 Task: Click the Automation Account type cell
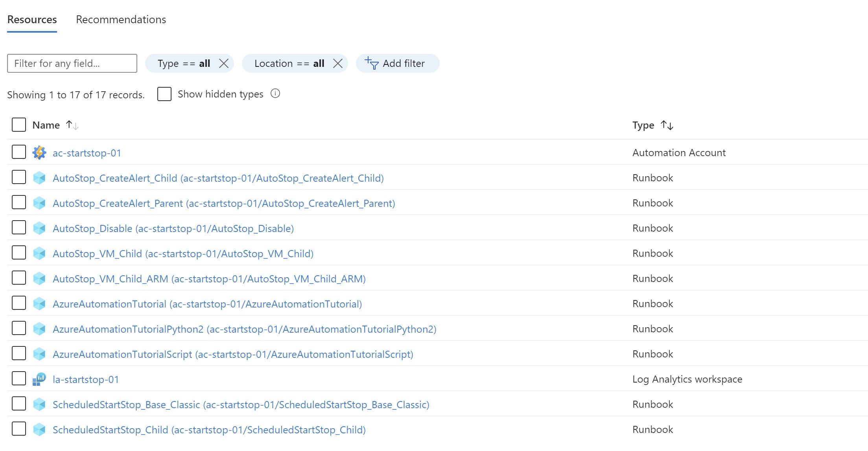679,153
